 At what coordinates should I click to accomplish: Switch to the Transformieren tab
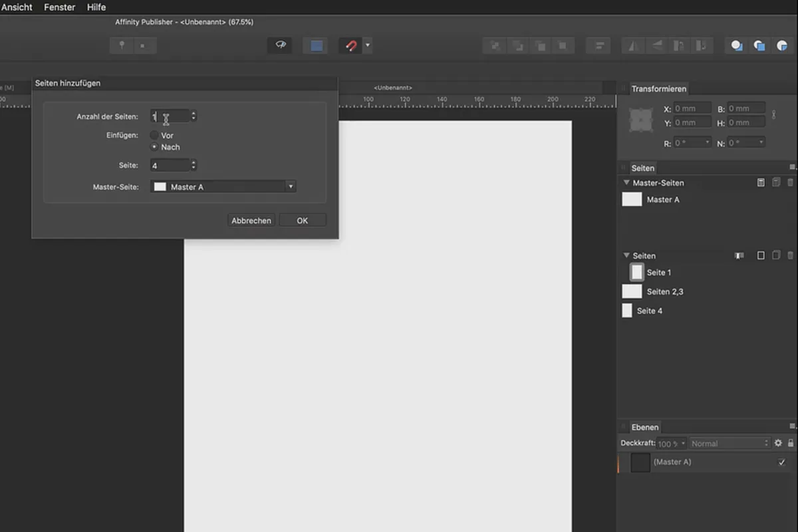tap(658, 88)
